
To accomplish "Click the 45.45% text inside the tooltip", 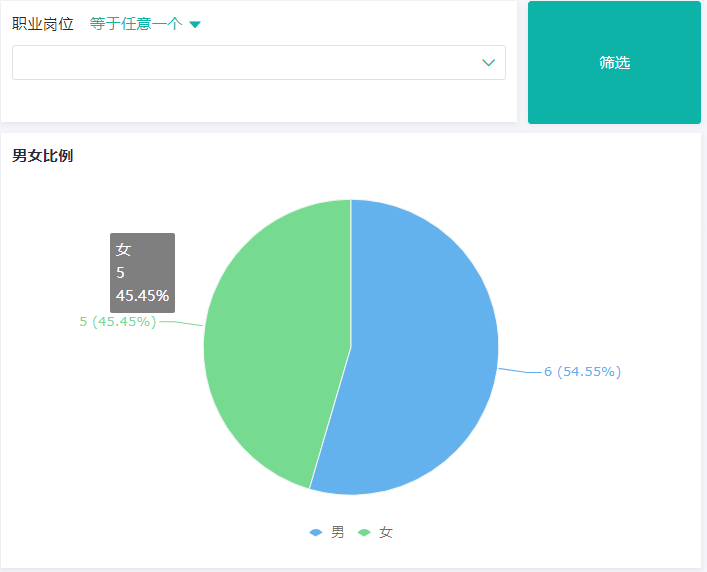I will click(142, 296).
